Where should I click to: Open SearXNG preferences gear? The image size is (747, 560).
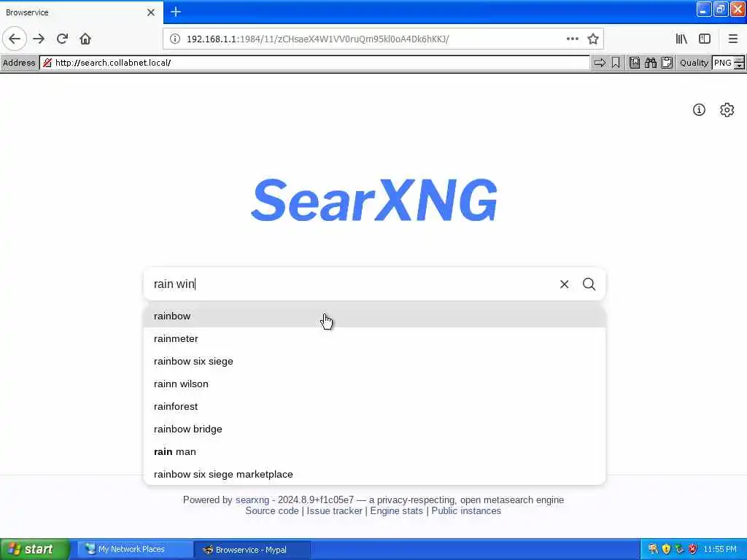(x=727, y=110)
